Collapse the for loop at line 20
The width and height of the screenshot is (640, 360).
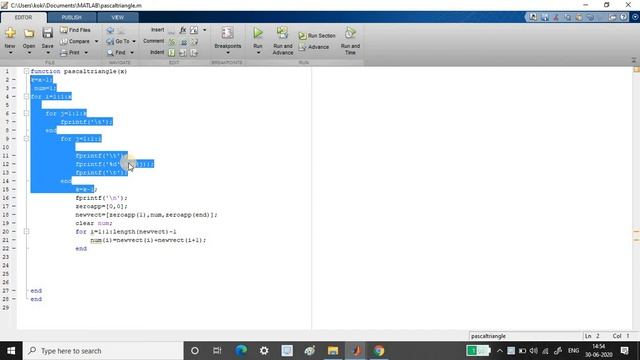(26, 231)
